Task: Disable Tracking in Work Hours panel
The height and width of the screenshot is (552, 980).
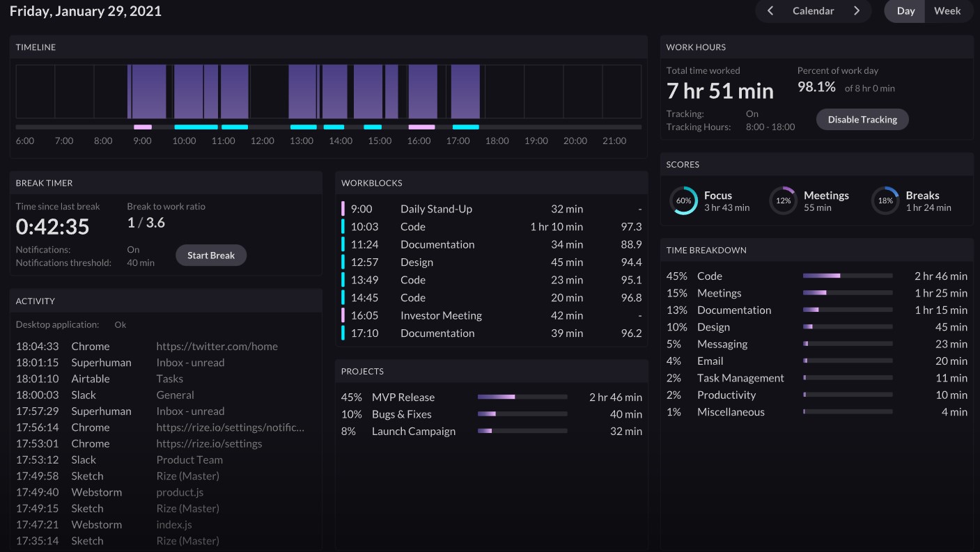Action: (x=862, y=120)
